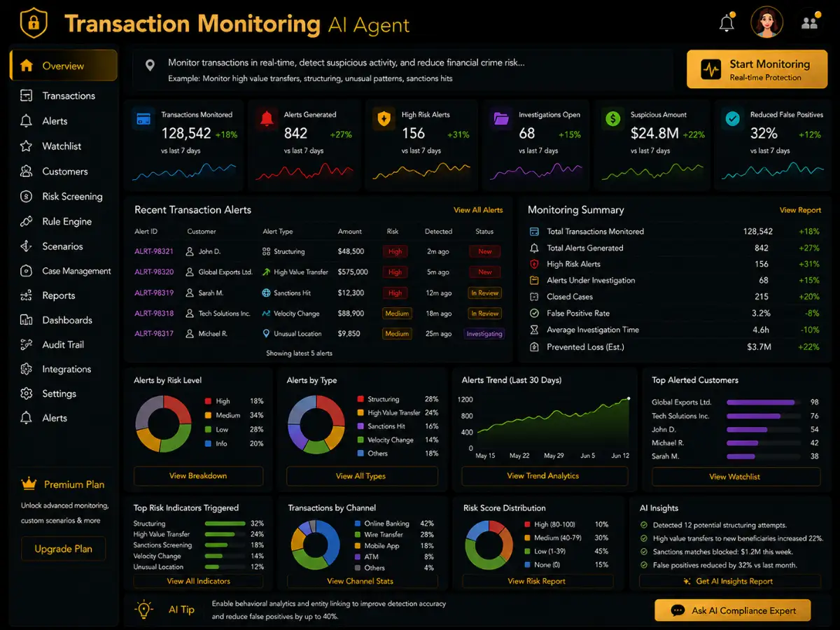The image size is (840, 630).
Task: Click the location pin icon in search bar
Action: pyautogui.click(x=150, y=66)
